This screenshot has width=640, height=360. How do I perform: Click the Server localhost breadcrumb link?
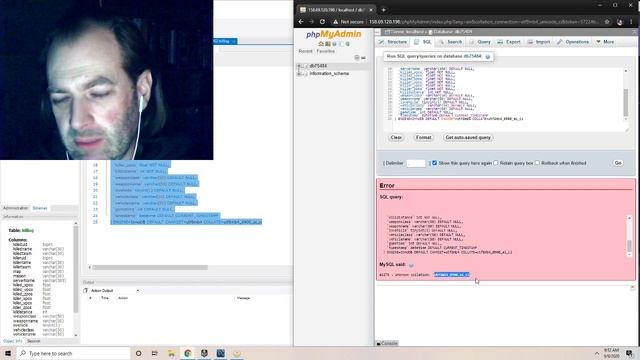pyautogui.click(x=405, y=32)
